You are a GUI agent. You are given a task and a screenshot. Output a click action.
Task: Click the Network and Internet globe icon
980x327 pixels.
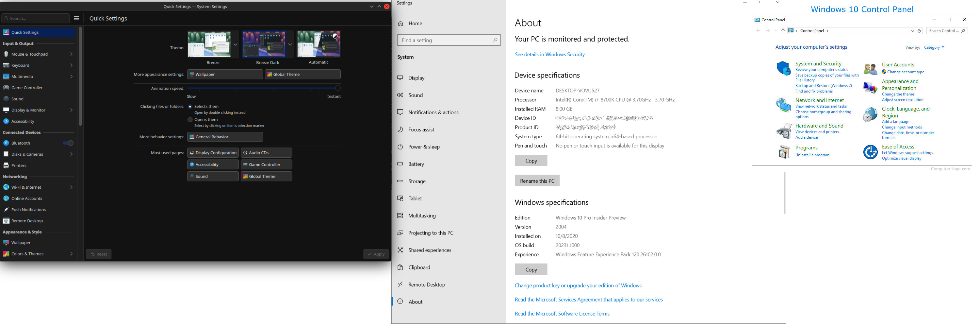783,105
